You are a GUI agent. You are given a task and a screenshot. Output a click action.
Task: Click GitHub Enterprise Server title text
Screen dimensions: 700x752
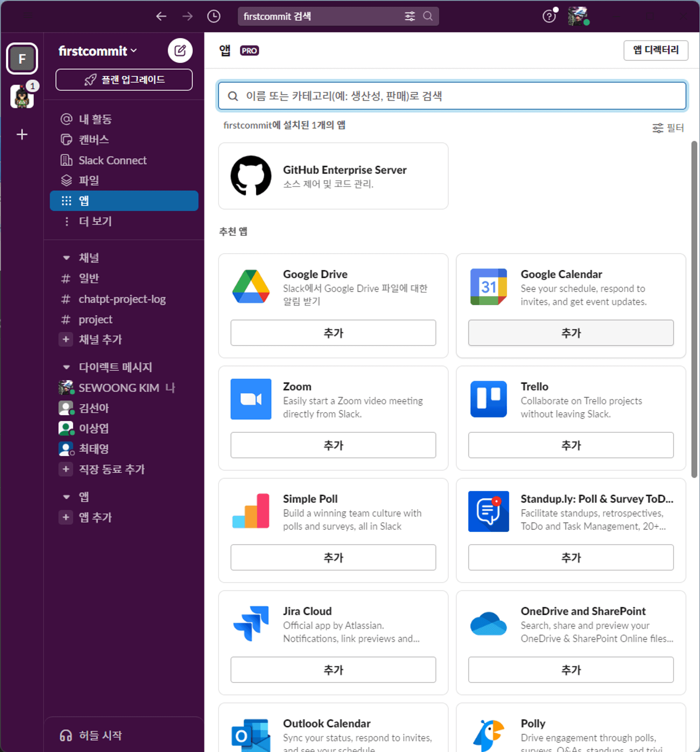click(345, 170)
